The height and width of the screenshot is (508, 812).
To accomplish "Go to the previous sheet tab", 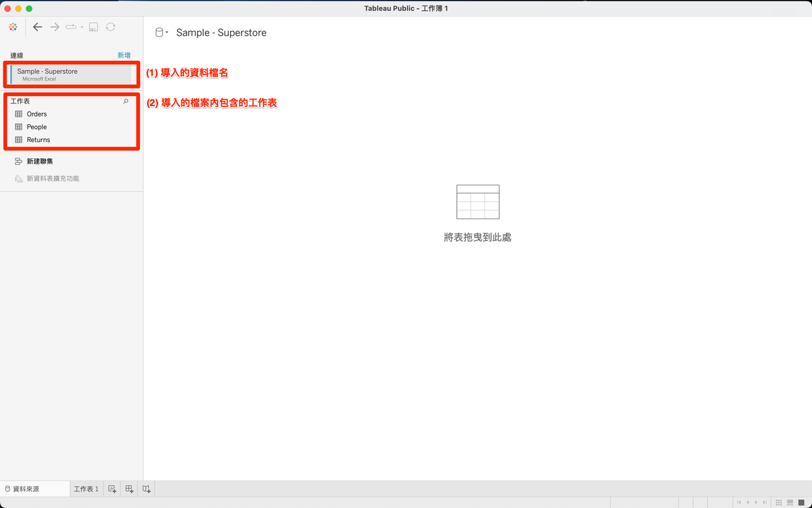I will click(x=748, y=503).
